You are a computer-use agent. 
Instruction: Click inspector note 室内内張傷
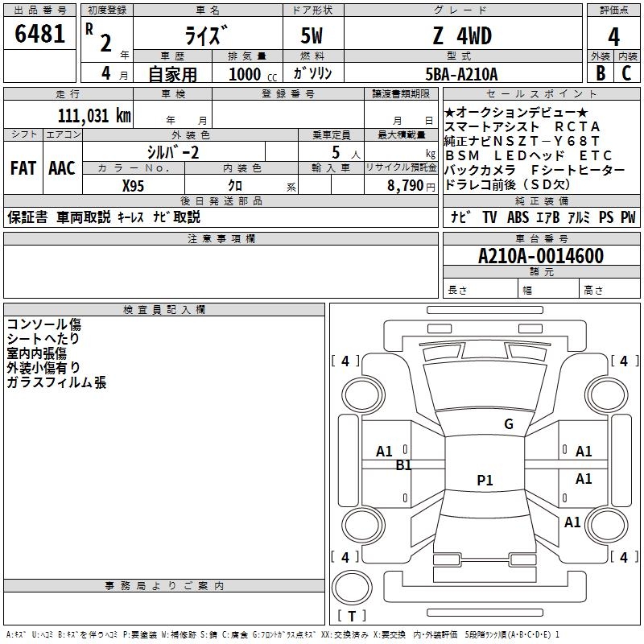[x=36, y=353]
